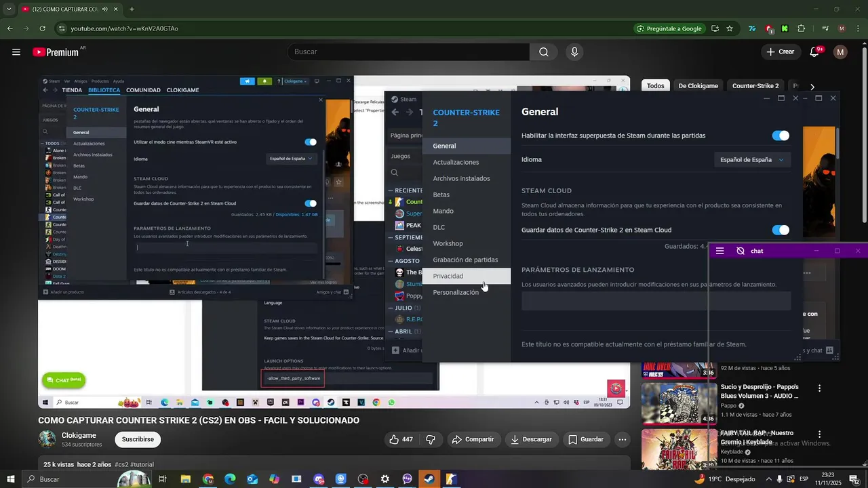
Task: Open Privacidad settings section
Action: pos(466,276)
